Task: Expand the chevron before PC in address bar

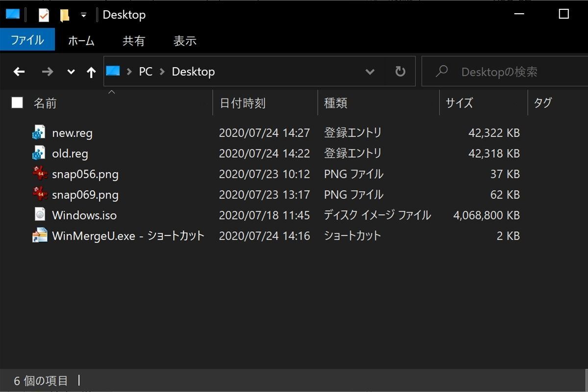Action: pos(129,72)
